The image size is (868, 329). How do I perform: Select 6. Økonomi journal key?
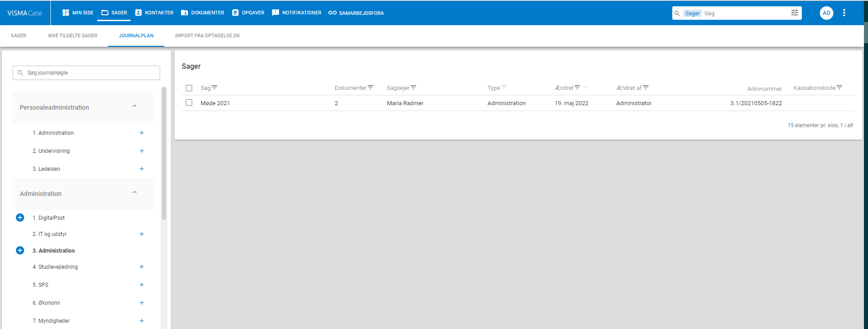46,303
